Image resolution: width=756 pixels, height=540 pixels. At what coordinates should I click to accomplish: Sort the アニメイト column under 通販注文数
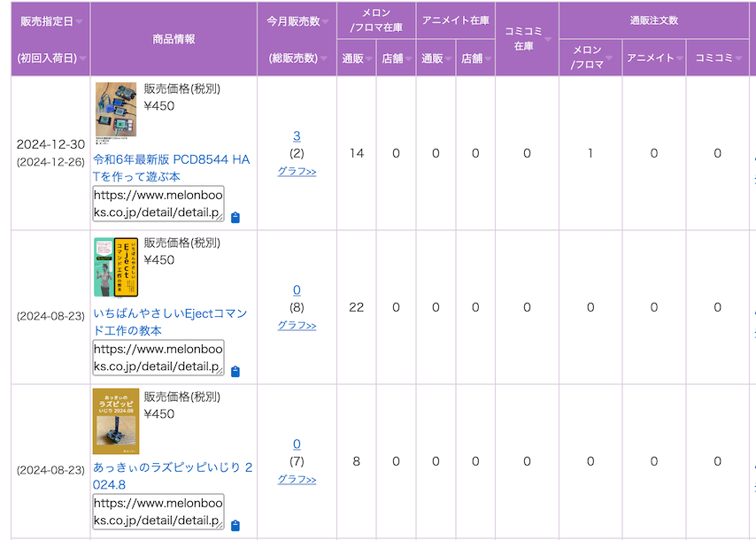(x=680, y=59)
